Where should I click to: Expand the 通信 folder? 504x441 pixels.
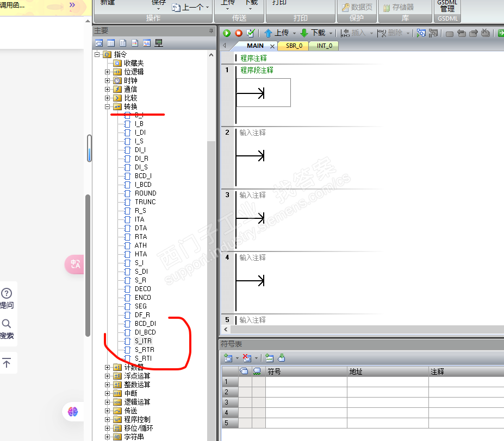tap(107, 89)
